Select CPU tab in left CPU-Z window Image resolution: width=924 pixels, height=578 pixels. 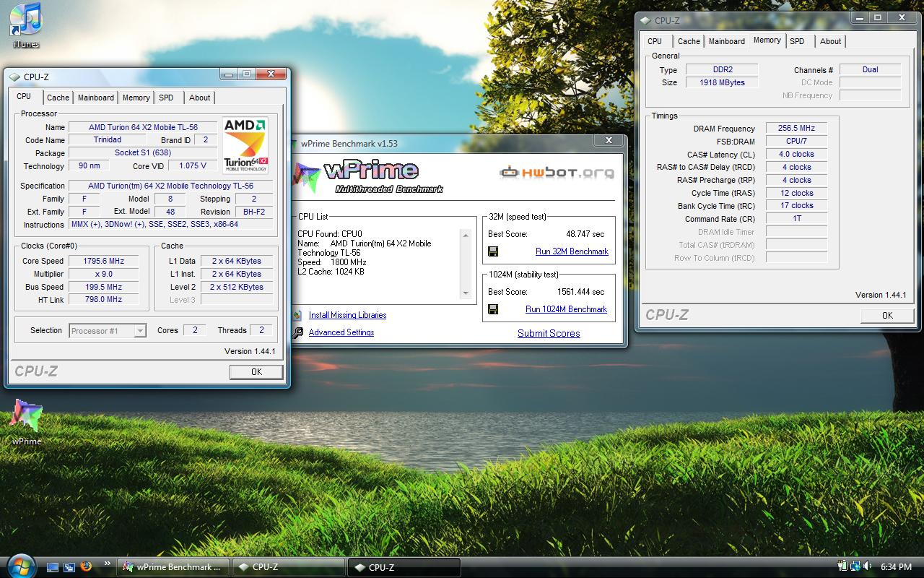pos(24,97)
